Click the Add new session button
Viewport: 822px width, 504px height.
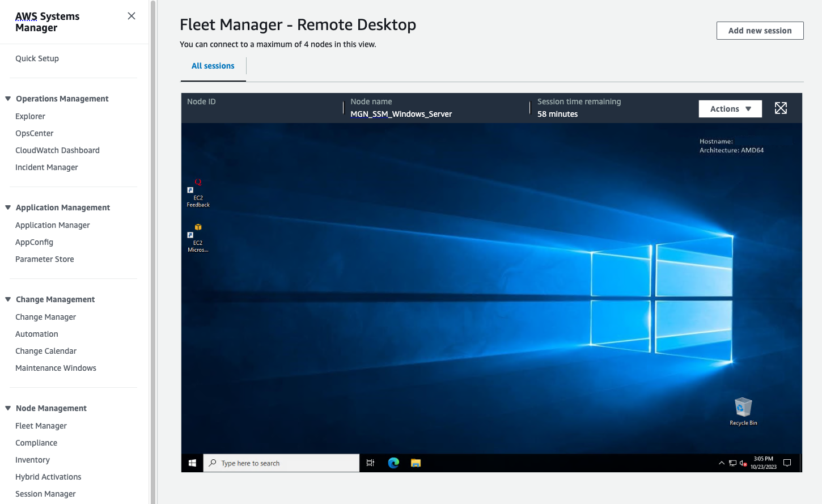click(x=760, y=31)
